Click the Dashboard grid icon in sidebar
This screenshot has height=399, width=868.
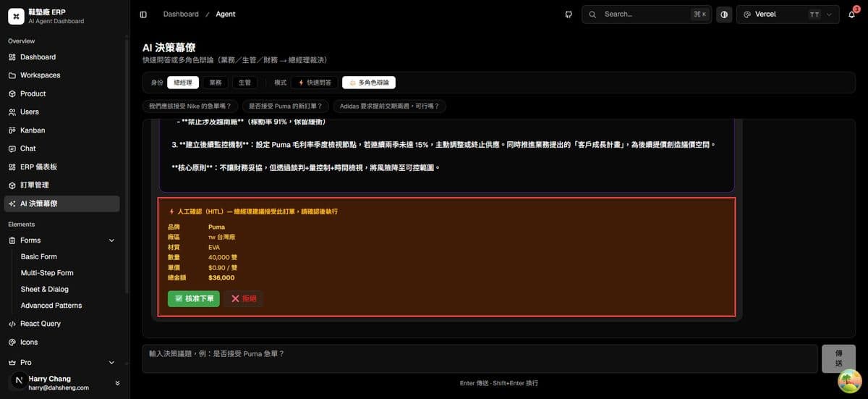tap(12, 57)
